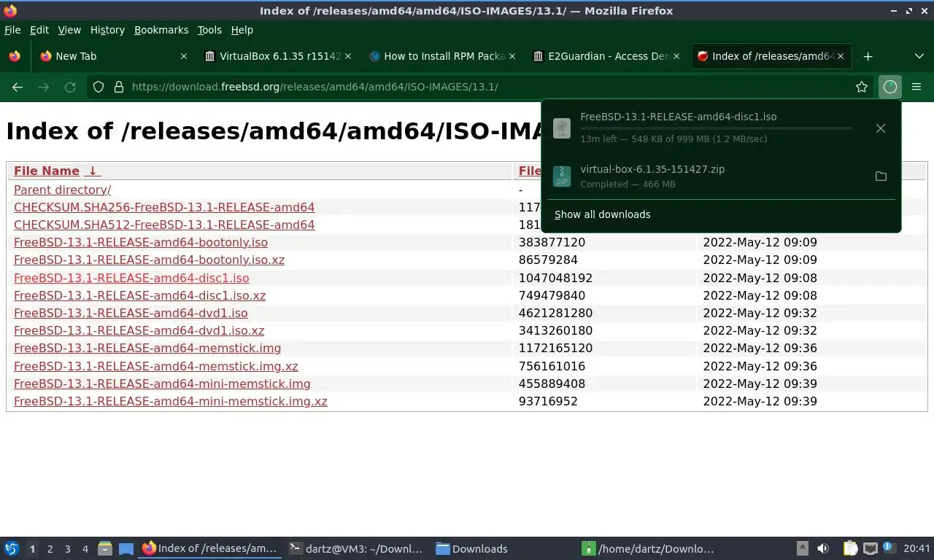Screen dimensions: 934x560
Task: Switch to workspace 2
Action: coord(50,549)
